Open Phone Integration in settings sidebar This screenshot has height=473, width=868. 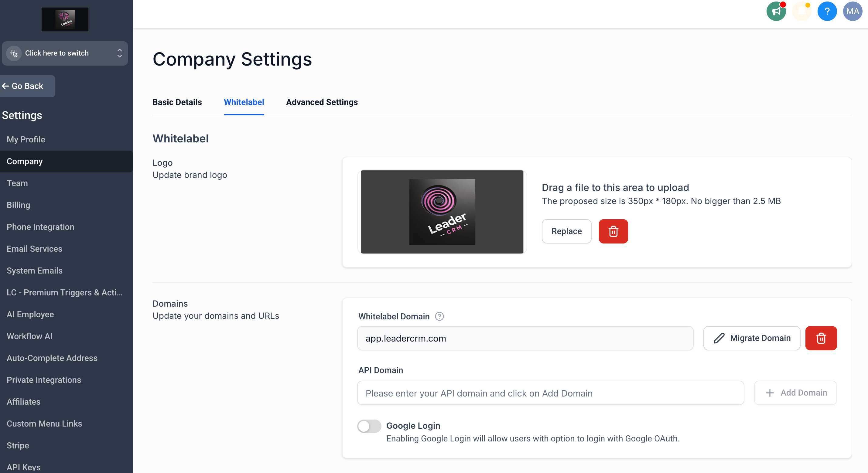(40, 227)
